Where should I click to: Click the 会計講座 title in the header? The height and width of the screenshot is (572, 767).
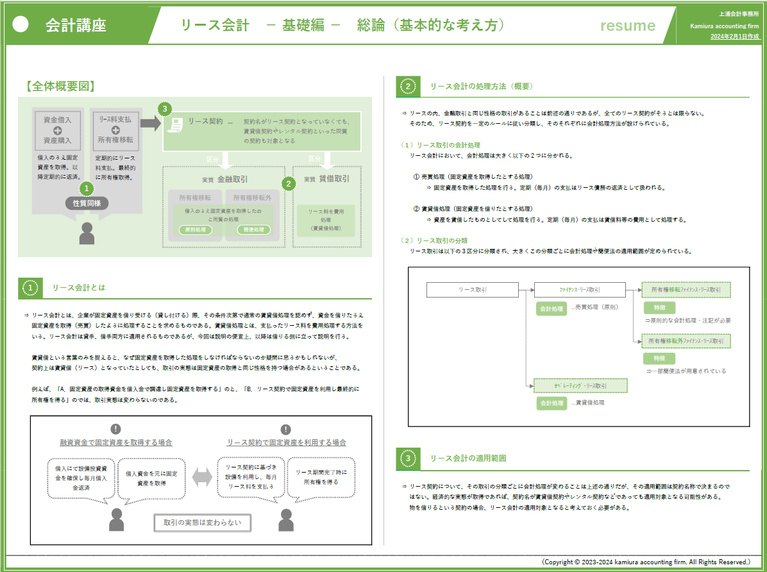(x=76, y=25)
